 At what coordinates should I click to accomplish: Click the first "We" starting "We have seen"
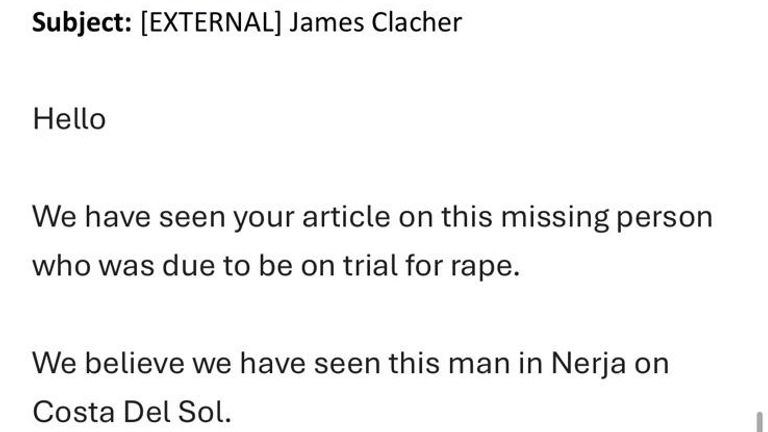point(53,216)
